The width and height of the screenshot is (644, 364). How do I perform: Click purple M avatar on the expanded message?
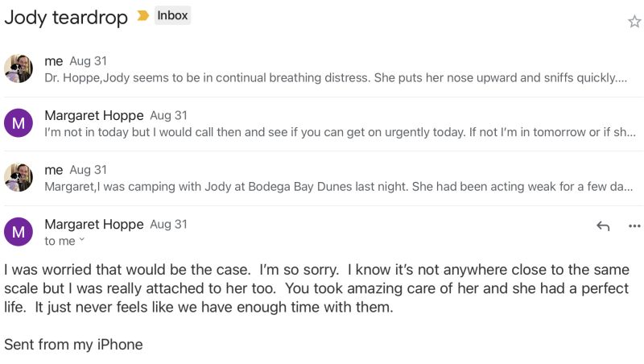tap(19, 232)
